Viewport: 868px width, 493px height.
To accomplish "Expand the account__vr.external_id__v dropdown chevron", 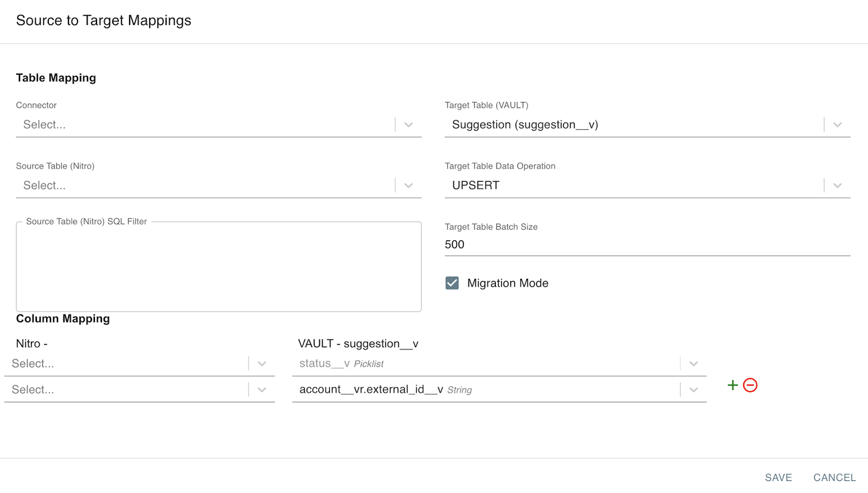I will point(693,389).
